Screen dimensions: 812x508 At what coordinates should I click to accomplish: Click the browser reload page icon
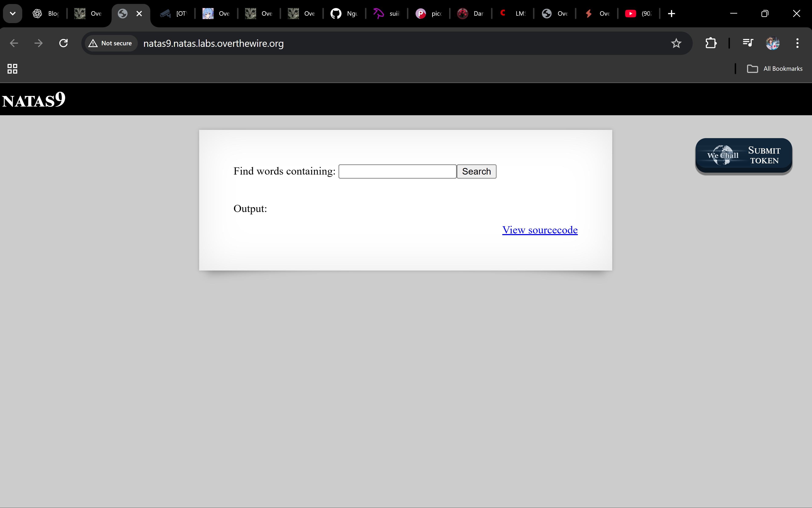[x=64, y=43]
